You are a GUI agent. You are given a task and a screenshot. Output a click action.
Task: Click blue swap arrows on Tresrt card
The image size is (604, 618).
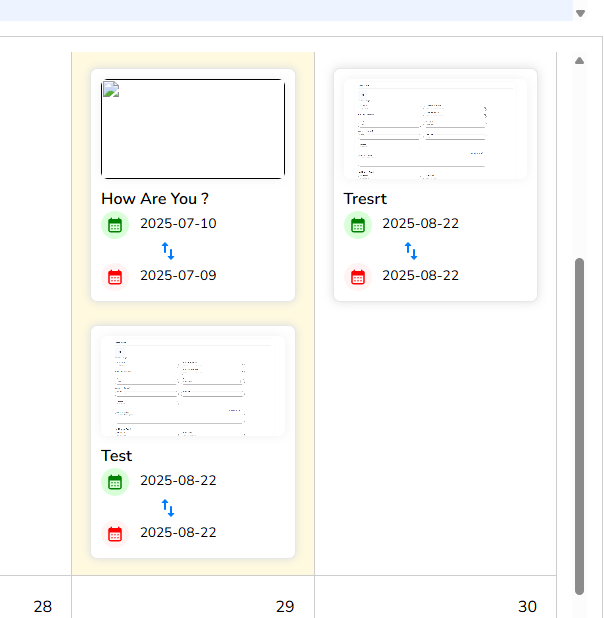coord(410,251)
